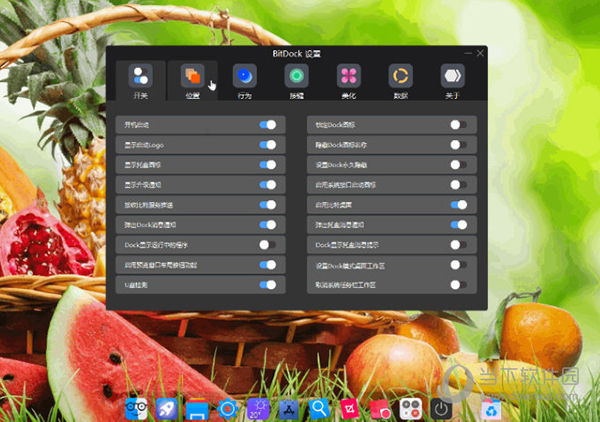Screen dimensions: 600x422
Task: Enable 设置Dock永久隐藏 toggle
Action: click(459, 165)
